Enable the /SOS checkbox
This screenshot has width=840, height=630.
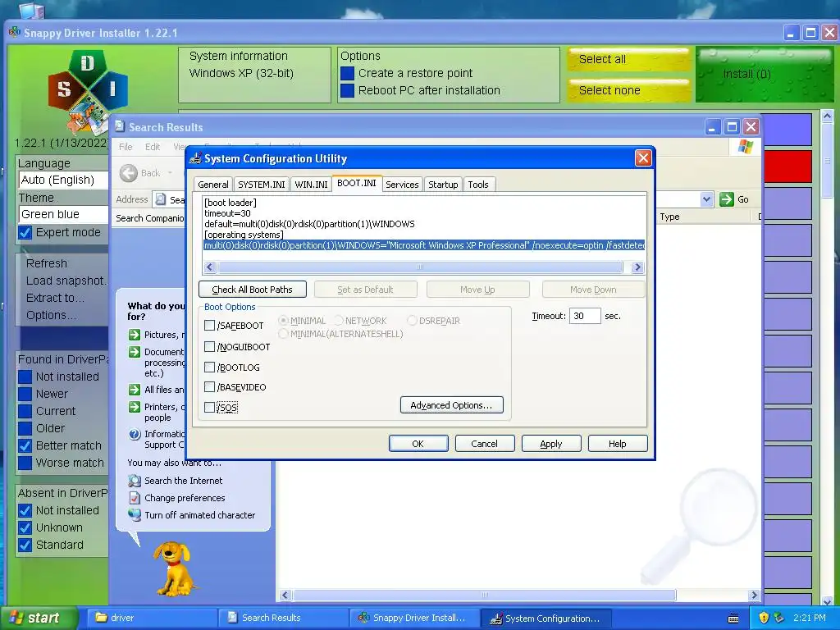209,407
